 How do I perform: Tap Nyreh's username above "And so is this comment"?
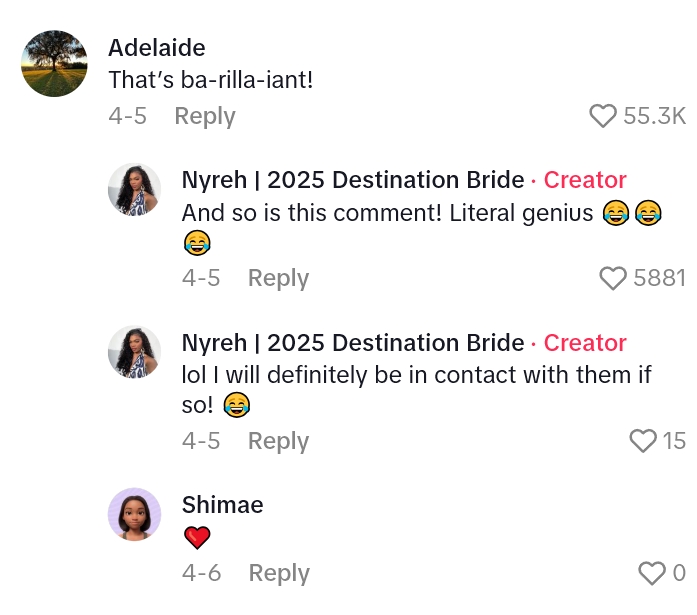352,180
